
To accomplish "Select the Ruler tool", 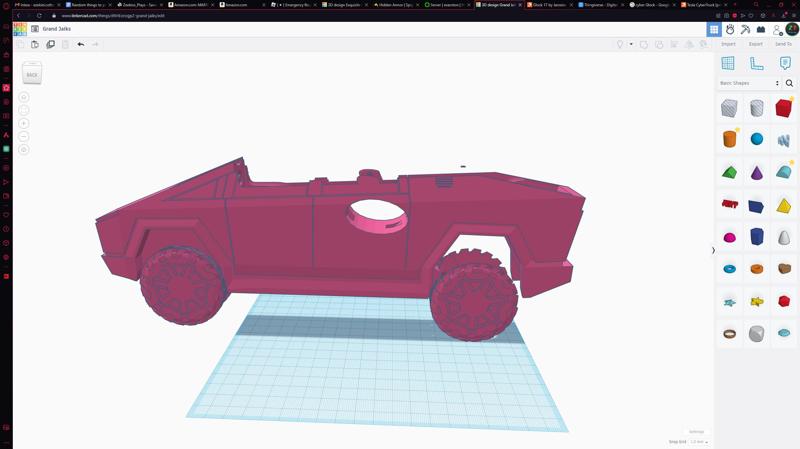I will [757, 63].
